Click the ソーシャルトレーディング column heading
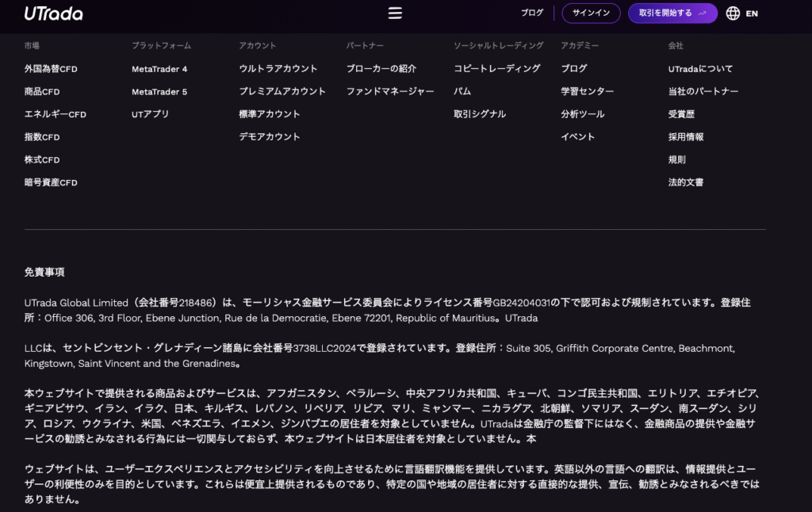The image size is (812, 512). coord(499,45)
